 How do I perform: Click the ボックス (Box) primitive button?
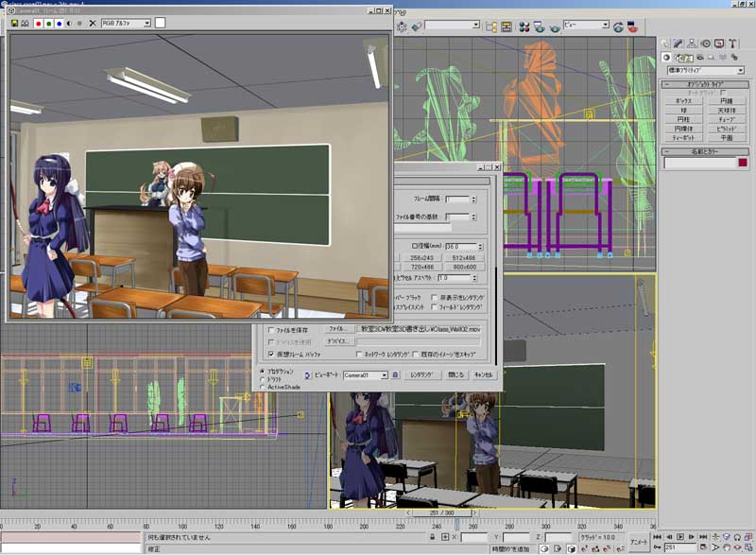[683, 101]
